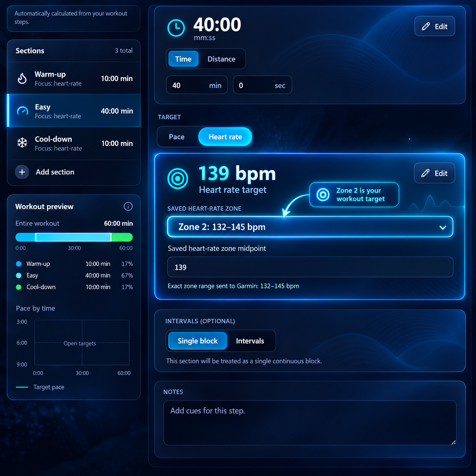Click the Warm-up flame icon
Screen dimensions: 476x476
point(22,79)
